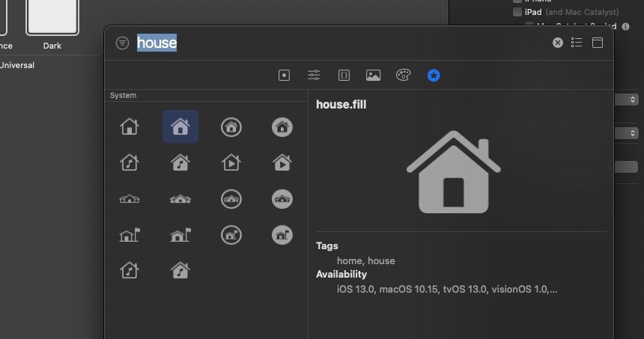
Task: Clear the house search text
Action: pyautogui.click(x=557, y=43)
